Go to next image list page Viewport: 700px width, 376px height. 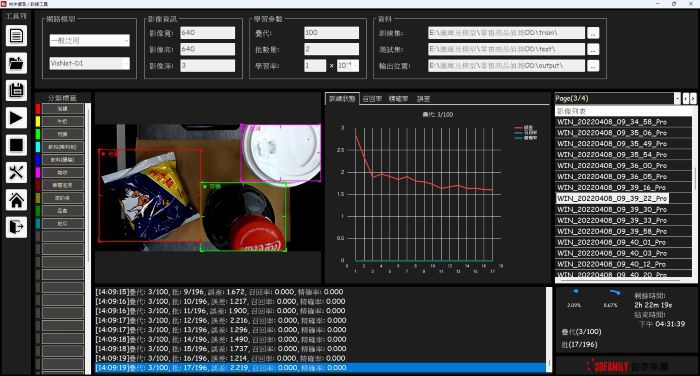693,98
